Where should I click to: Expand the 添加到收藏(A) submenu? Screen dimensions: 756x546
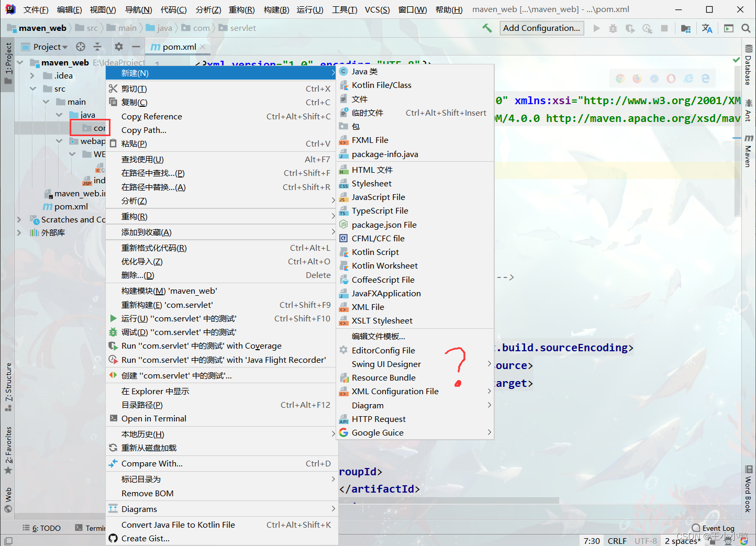pyautogui.click(x=221, y=232)
